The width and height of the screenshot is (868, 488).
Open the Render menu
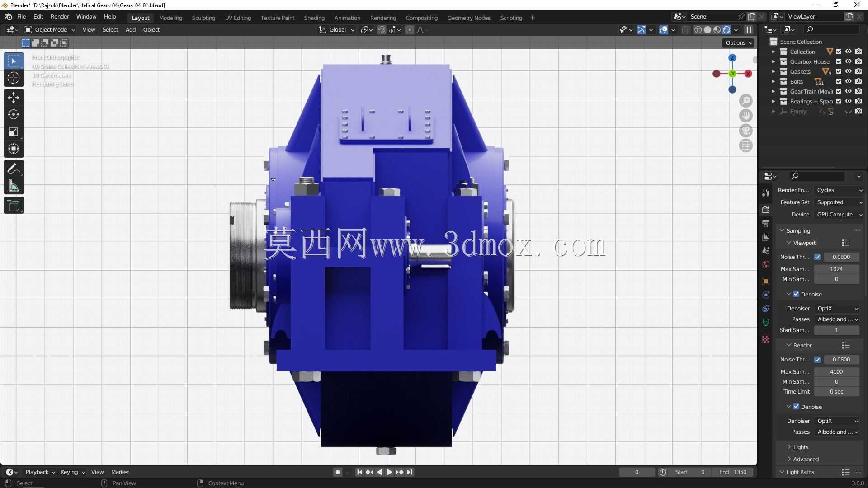click(x=60, y=17)
